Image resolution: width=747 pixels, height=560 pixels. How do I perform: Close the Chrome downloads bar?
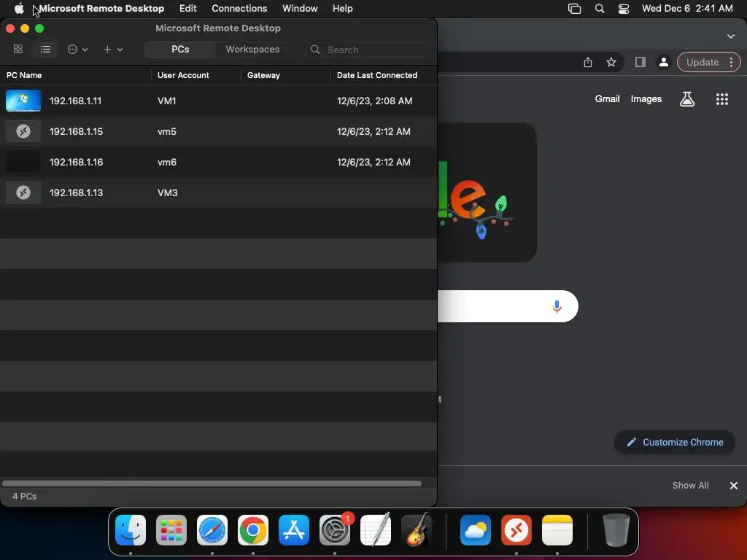(x=734, y=485)
